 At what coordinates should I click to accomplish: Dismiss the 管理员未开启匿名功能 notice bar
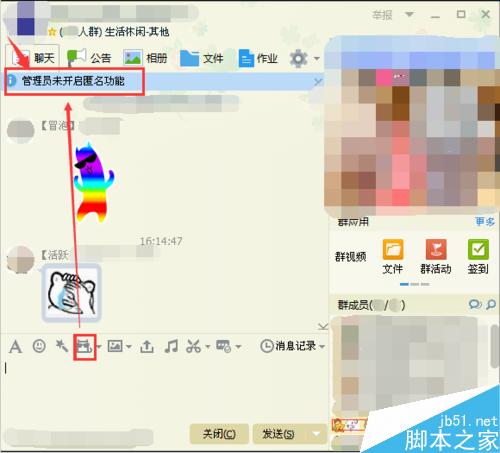318,82
